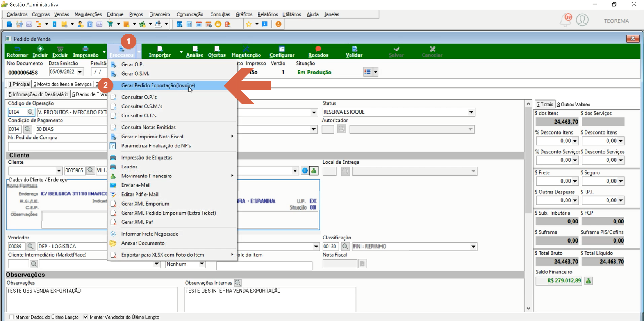The image size is (644, 321).
Task: Click the Incluir toolbar icon
Action: click(40, 51)
